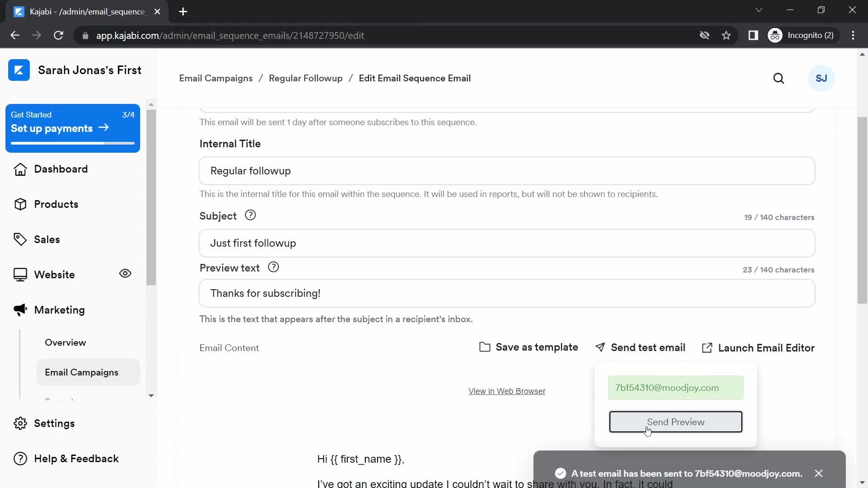Screen dimensions: 868x488
Task: Click the Save as template icon
Action: 485,347
